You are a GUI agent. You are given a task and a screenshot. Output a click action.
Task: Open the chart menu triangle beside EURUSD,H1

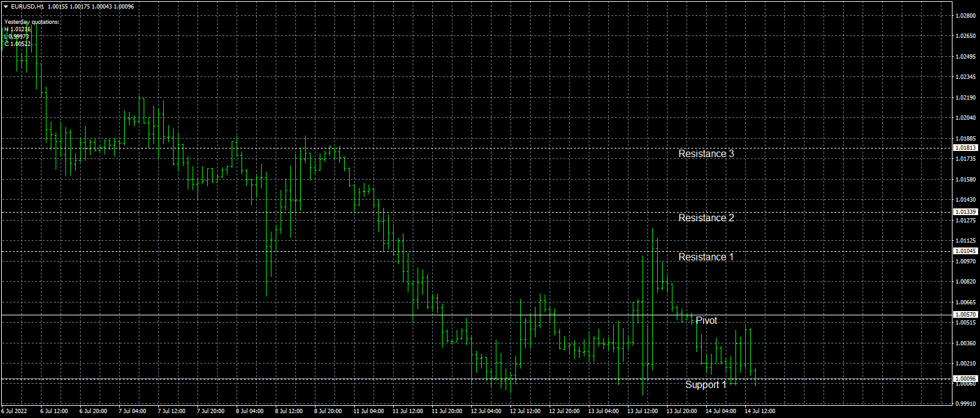[6, 6]
